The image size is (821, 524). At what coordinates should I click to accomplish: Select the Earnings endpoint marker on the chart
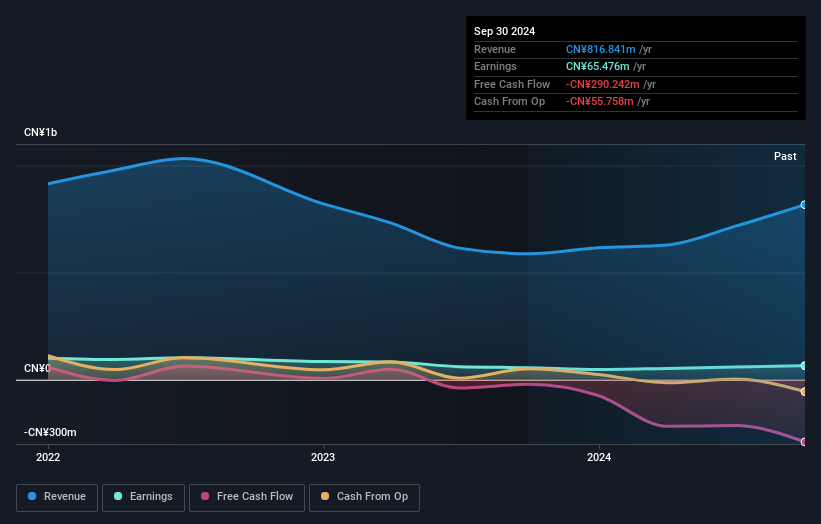(804, 365)
